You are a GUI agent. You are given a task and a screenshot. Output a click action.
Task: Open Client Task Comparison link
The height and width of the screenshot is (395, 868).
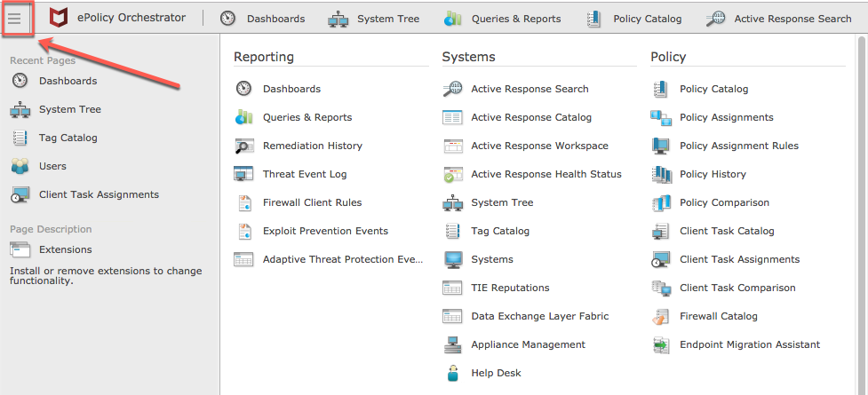(x=737, y=288)
